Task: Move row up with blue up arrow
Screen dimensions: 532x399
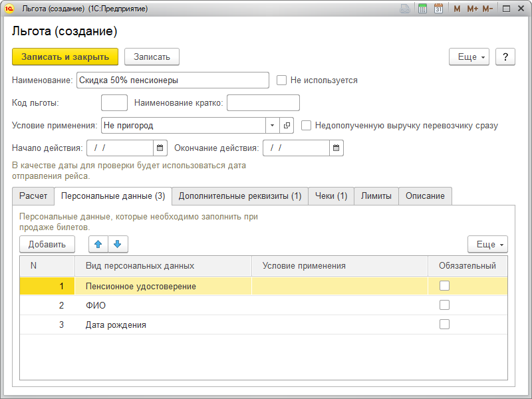Action: (98, 244)
